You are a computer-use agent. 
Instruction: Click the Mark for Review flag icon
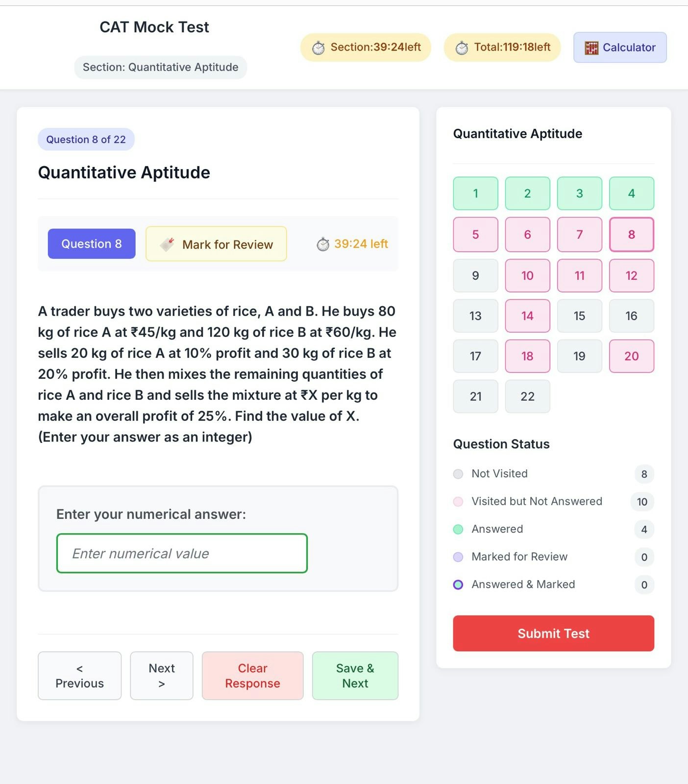coord(167,244)
